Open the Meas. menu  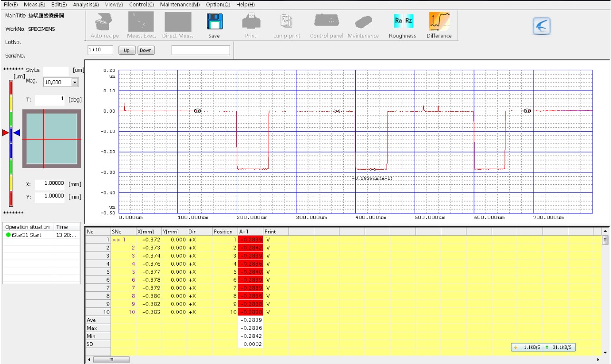pos(34,4)
